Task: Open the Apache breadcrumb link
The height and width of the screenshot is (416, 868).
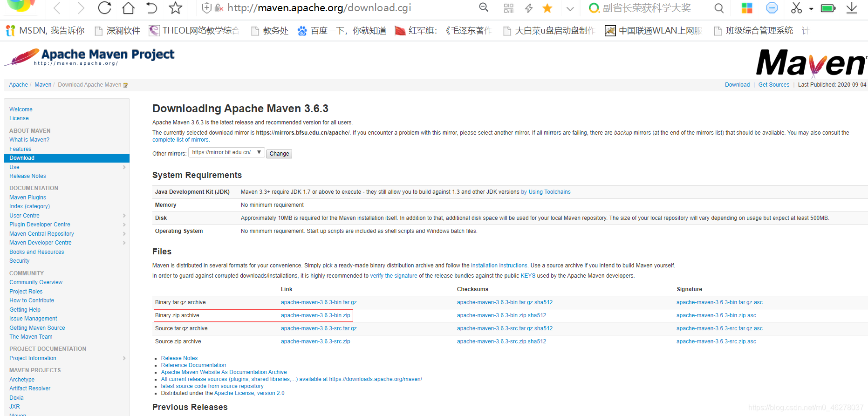Action: [x=19, y=85]
